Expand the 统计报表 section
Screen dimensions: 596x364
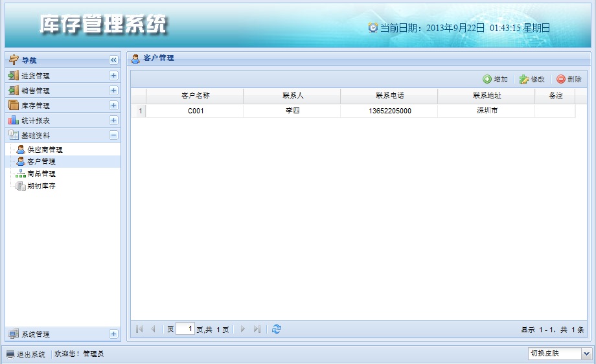[113, 120]
